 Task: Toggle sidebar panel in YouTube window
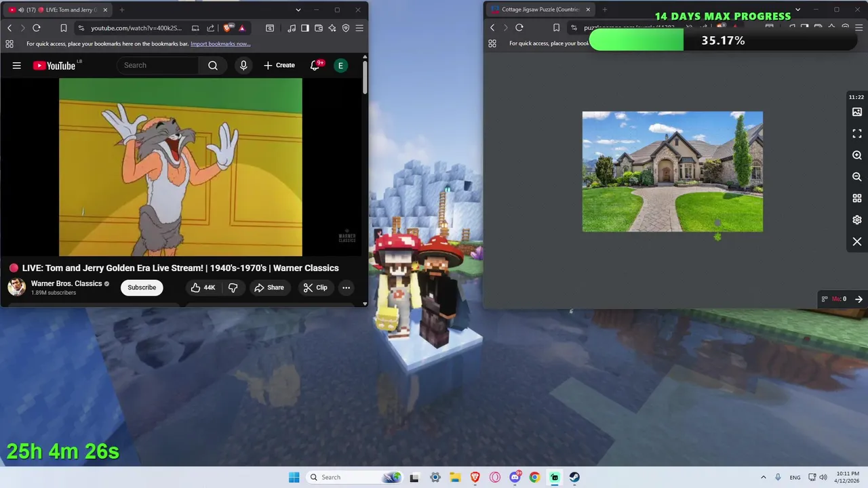pyautogui.click(x=305, y=28)
